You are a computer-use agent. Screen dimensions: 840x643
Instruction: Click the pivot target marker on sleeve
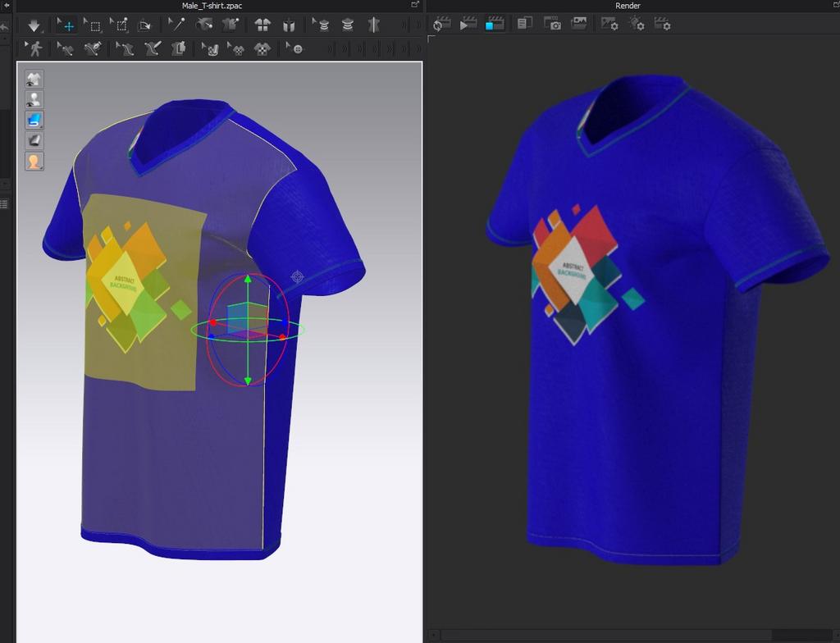(297, 277)
